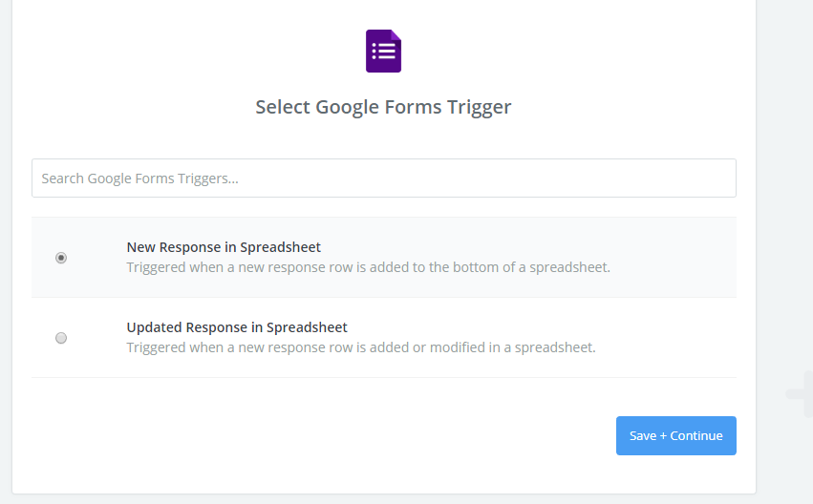Select the New Response in Spreadsheet radio button
Screen dimensions: 813x504
click(61, 258)
